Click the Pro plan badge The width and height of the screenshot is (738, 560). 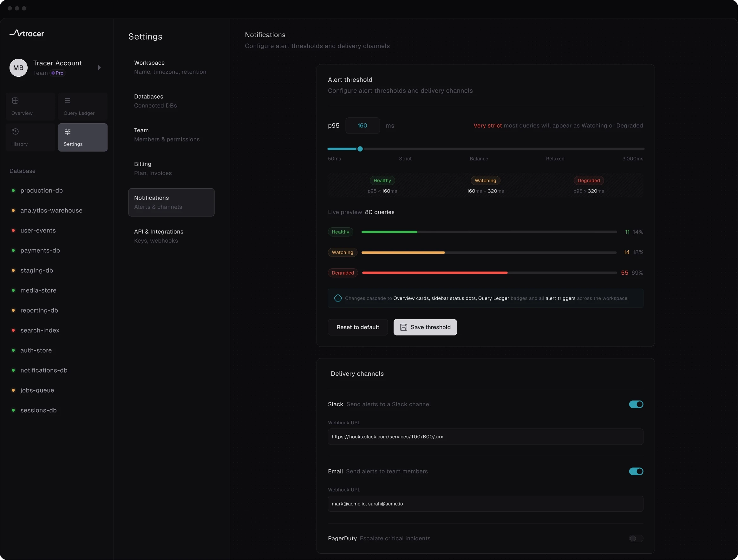58,73
